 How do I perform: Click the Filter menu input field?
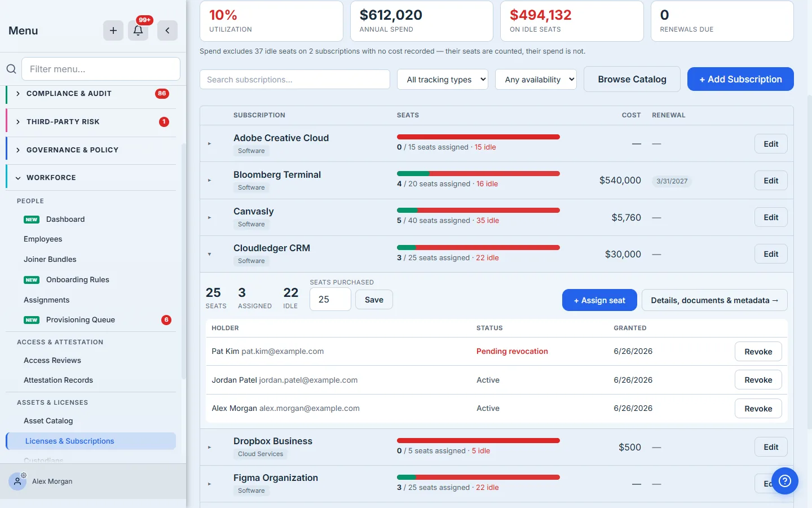(x=101, y=69)
